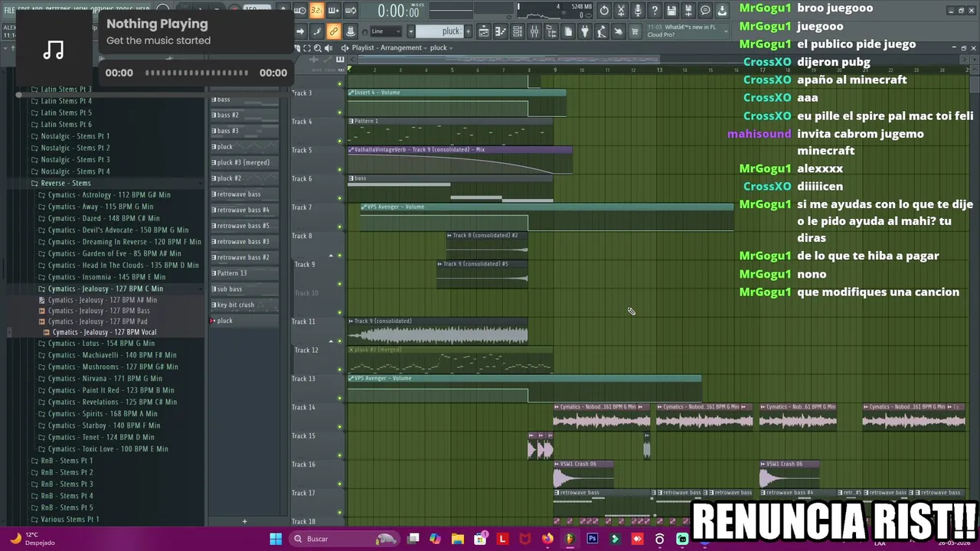This screenshot has height=551, width=980.
Task: Select the retrowave bass #4 pattern
Action: point(244,210)
